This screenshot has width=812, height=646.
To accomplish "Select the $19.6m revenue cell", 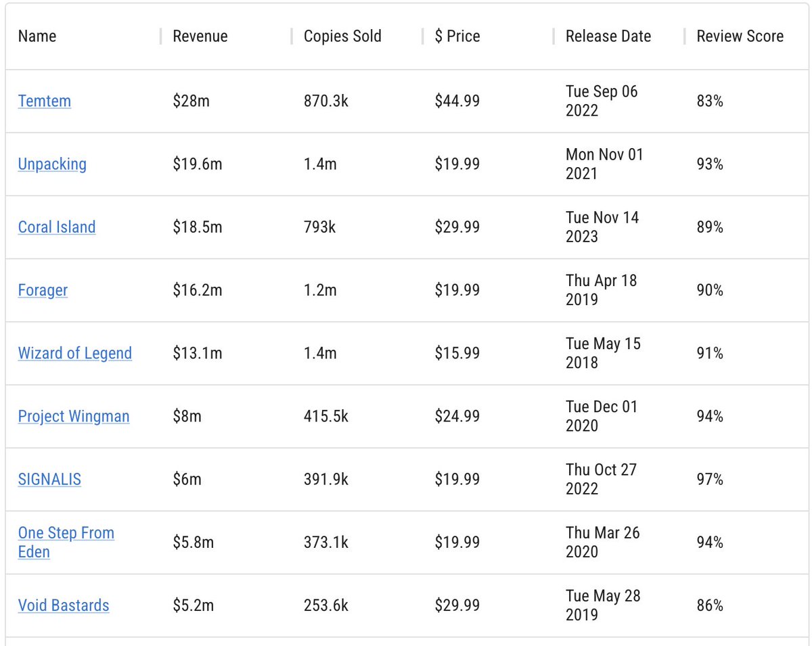I will 198,164.
